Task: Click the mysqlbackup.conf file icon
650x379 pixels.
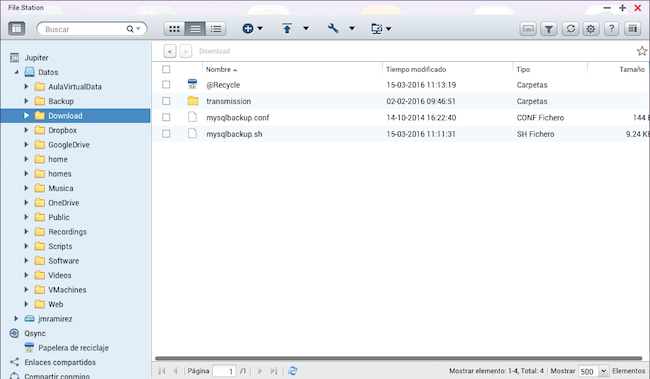Action: click(192, 117)
